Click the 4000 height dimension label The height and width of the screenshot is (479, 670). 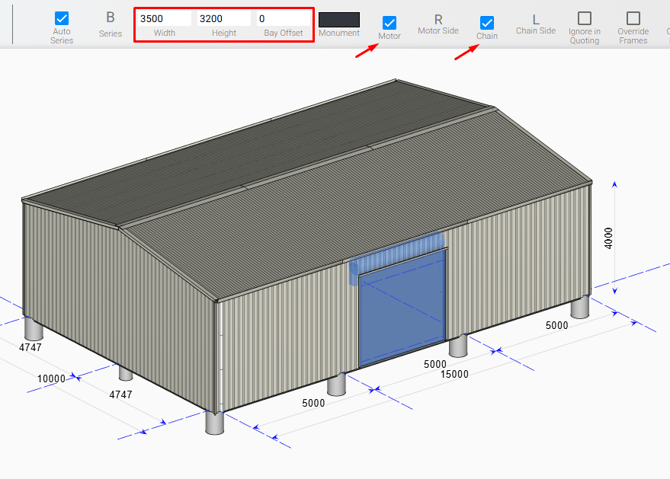tap(609, 239)
